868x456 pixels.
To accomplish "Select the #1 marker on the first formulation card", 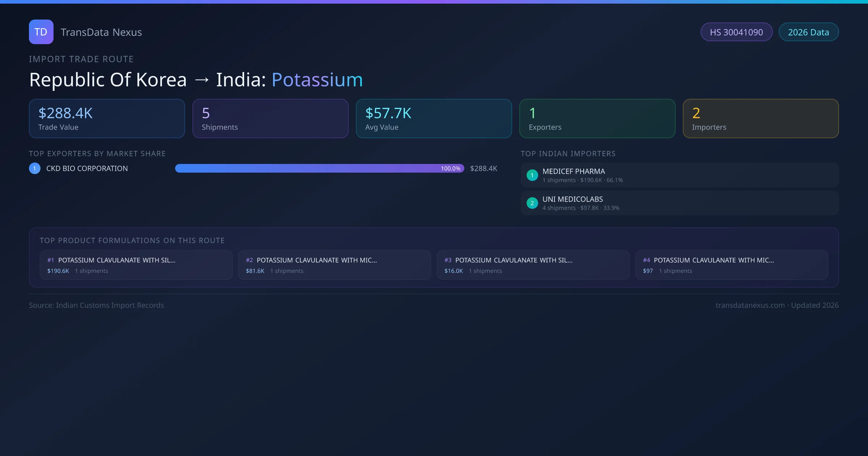I will coord(50,260).
